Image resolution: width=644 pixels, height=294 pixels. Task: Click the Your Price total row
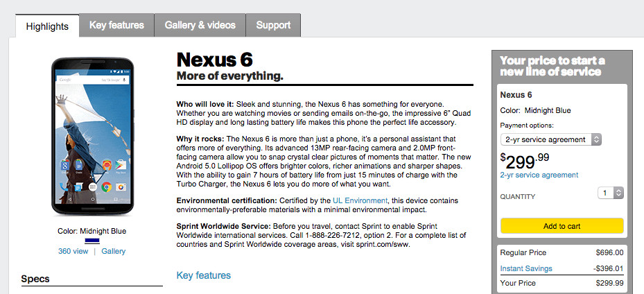[x=562, y=283]
